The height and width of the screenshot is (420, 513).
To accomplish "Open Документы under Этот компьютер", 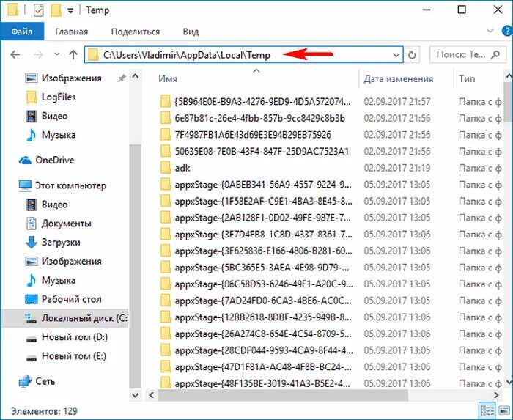I will coord(58,224).
